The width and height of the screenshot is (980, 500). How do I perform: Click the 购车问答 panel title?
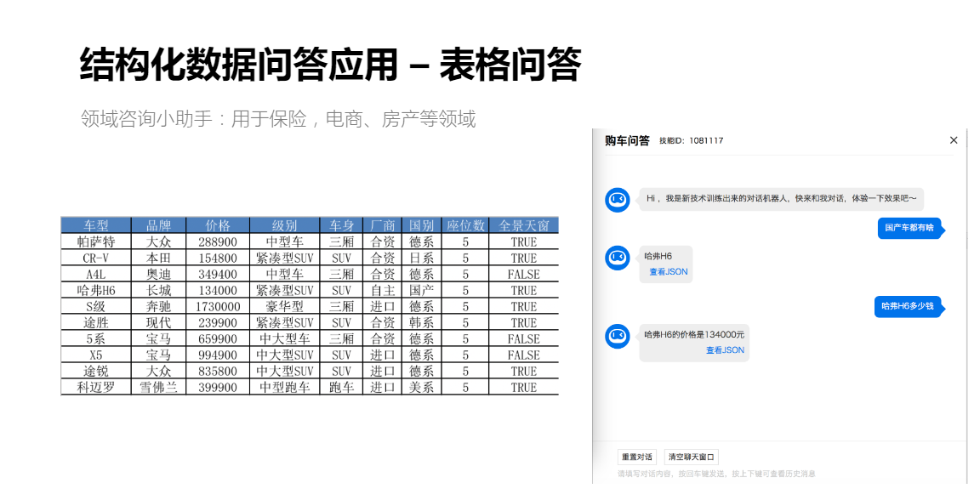coord(627,140)
